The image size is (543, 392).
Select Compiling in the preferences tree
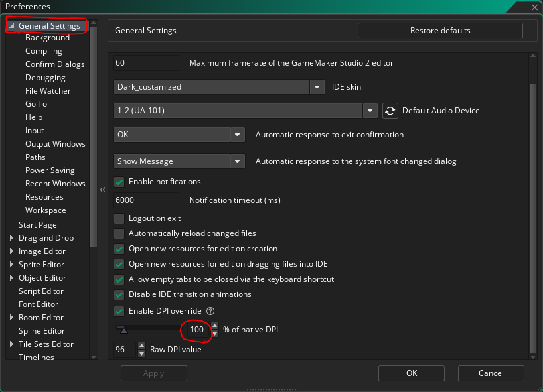(x=44, y=51)
